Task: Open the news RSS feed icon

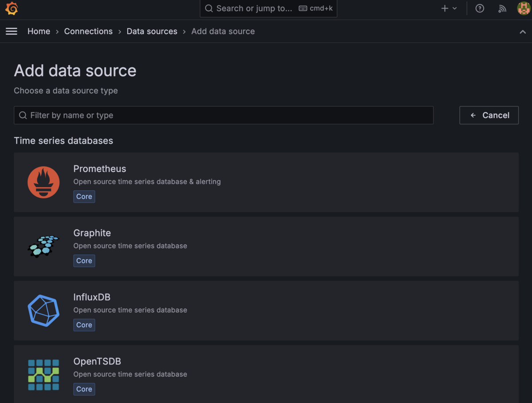Action: coord(502,8)
